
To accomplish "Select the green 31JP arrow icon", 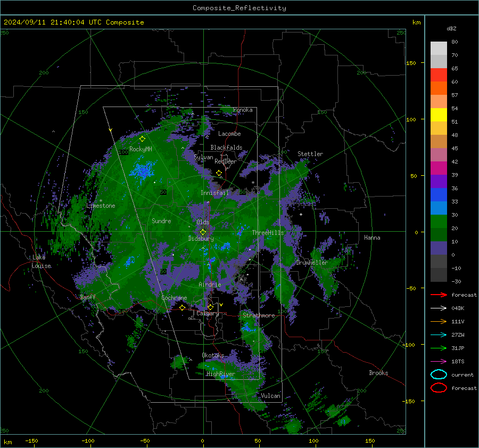I will tap(439, 348).
